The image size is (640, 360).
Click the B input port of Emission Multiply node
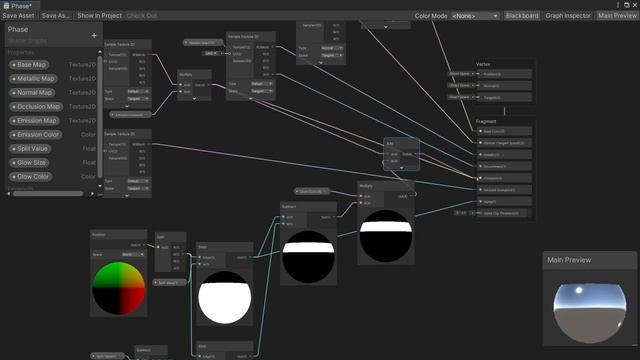pos(181,92)
